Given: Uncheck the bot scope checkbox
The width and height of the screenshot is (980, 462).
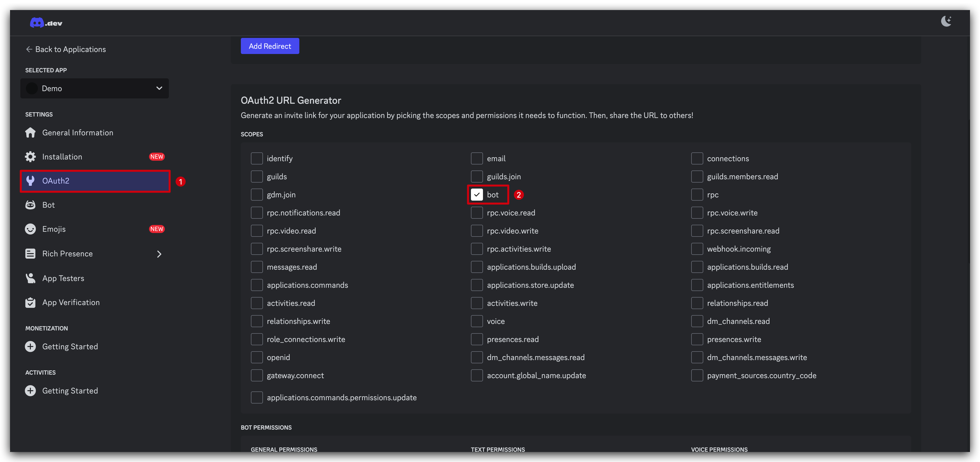Looking at the screenshot, I should [477, 195].
